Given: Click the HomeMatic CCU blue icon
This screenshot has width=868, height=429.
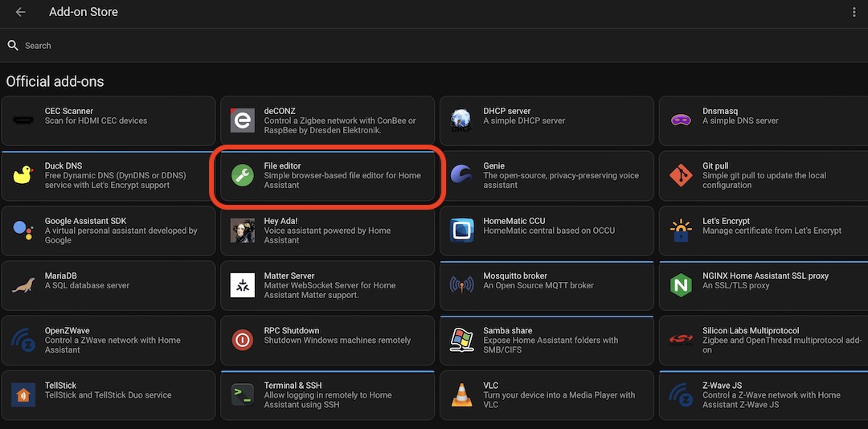Looking at the screenshot, I should click(461, 231).
